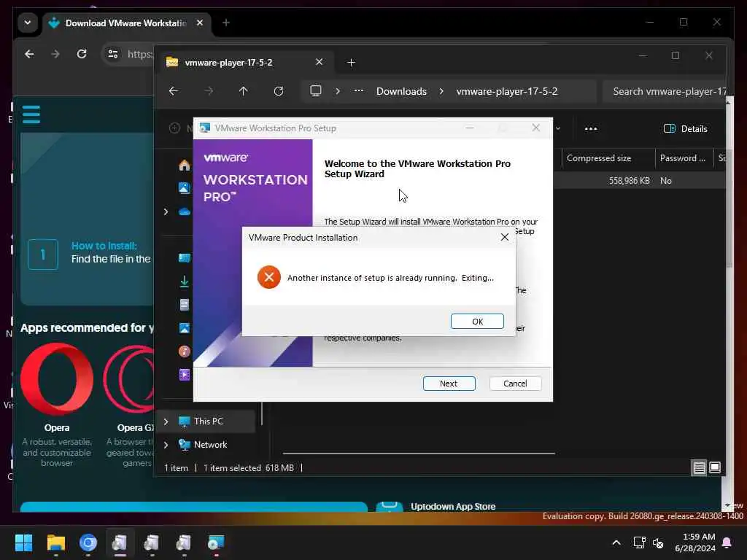The height and width of the screenshot is (560, 747).
Task: Close the vmware-player-17-5-2 Explorer tab
Action: (320, 62)
